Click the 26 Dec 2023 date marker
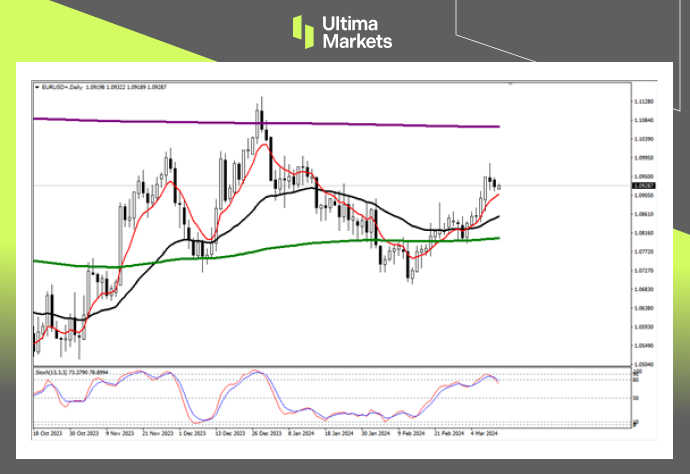 click(263, 435)
